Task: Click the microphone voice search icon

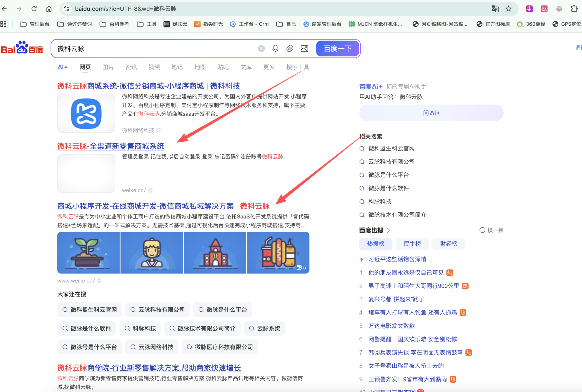Action: pyautogui.click(x=275, y=48)
